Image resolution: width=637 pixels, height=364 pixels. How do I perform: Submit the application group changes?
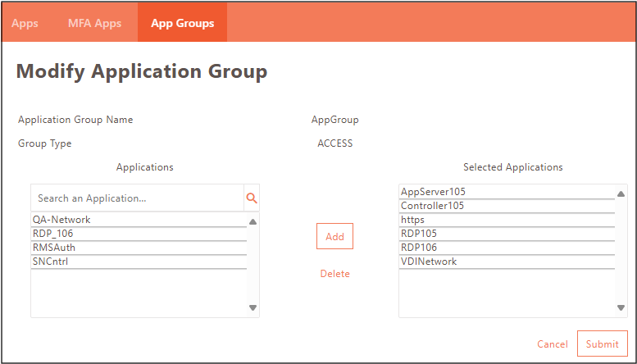[603, 344]
